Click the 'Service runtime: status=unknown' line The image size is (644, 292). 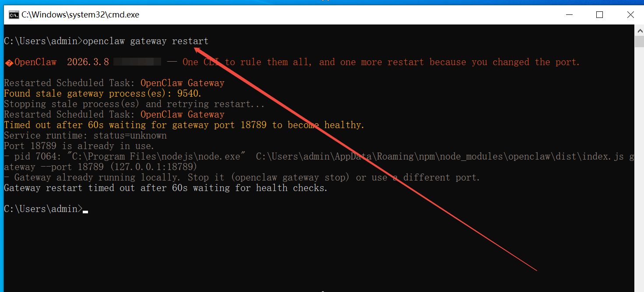(x=85, y=136)
